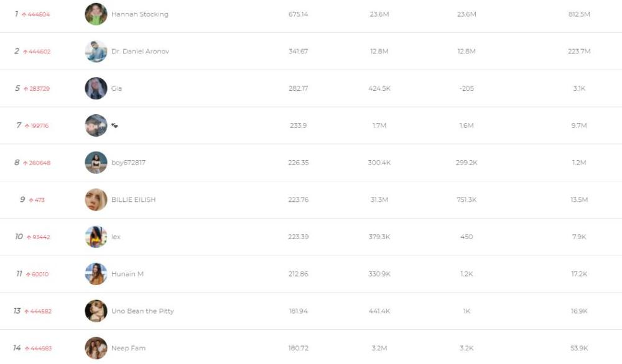Click Dr. Daniel Aronov's avatar
Viewport: 622px width, 364px height.
(x=96, y=52)
